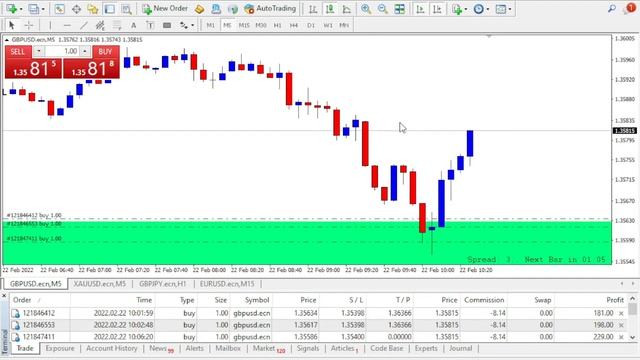Open the MetaEditor yellow book icon
The height and width of the screenshot is (360, 640).
click(x=199, y=9)
